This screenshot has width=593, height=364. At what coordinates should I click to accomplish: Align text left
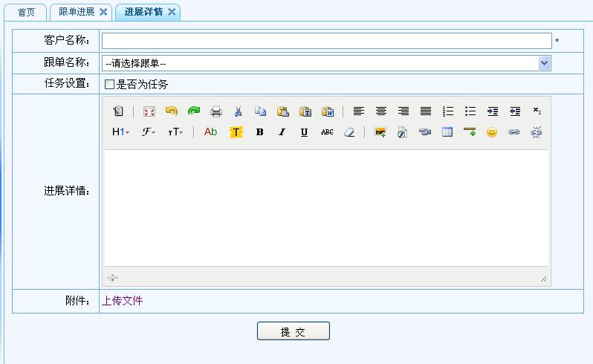coord(358,111)
